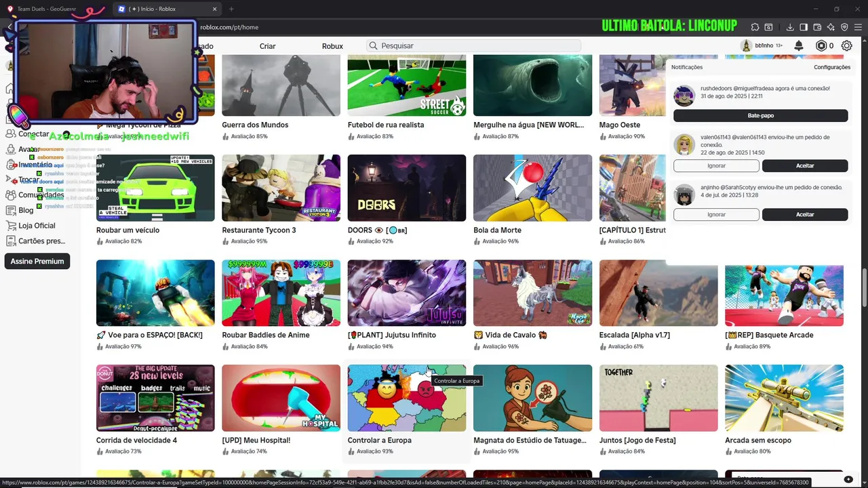The width and height of the screenshot is (868, 488).
Task: Open the Magnata do Estúdio de Tatuagem thumbnail
Action: click(532, 398)
